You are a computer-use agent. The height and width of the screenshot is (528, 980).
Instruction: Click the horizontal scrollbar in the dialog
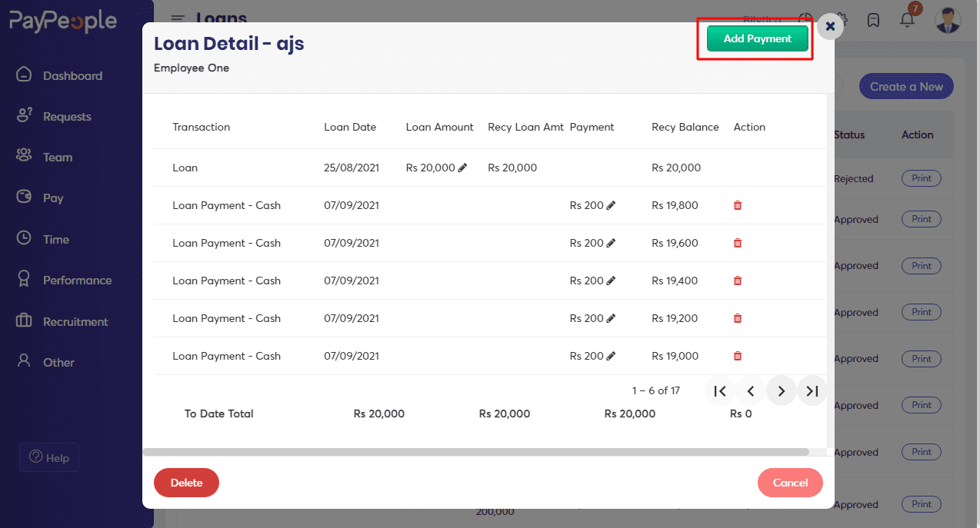pos(475,452)
